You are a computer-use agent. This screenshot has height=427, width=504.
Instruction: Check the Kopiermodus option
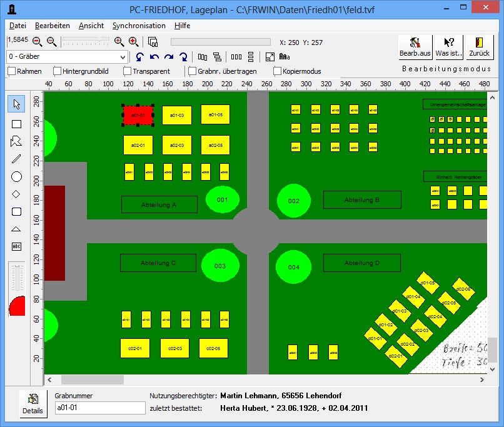(278, 71)
